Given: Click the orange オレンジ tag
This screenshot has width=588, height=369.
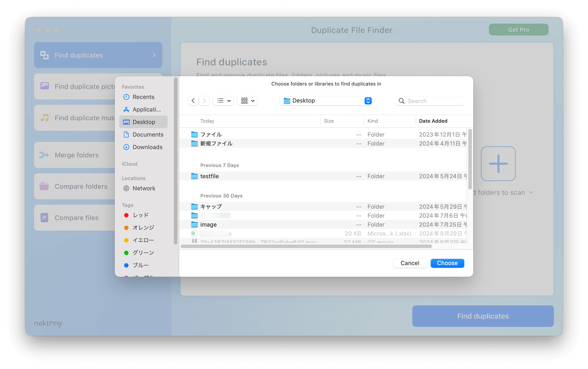Looking at the screenshot, I should (x=143, y=227).
